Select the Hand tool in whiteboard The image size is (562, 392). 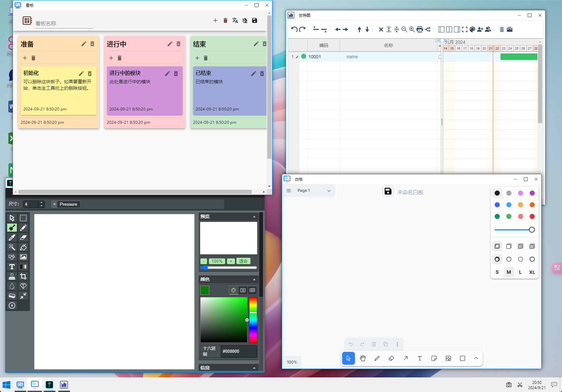click(x=363, y=358)
